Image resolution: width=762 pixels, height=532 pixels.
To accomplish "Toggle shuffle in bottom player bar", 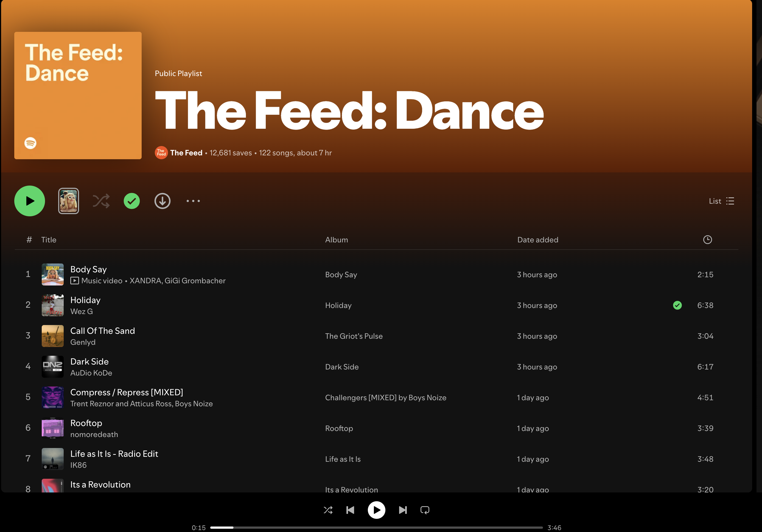I will coord(328,510).
